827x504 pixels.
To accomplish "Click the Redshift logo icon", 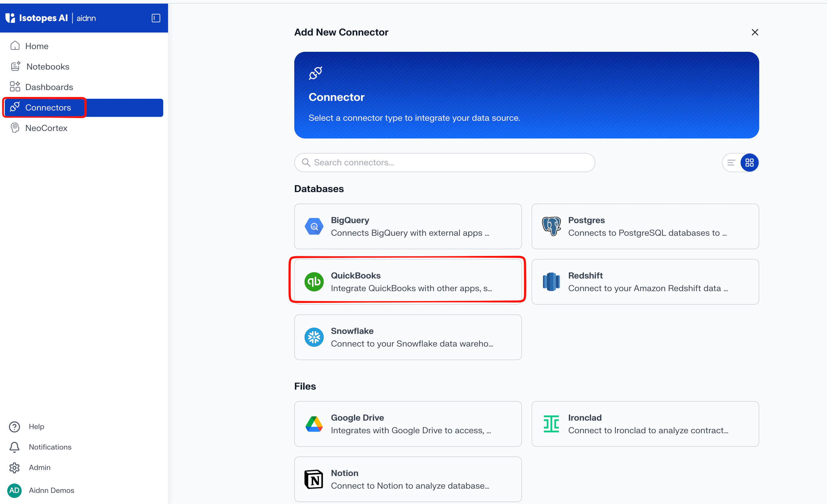I will click(551, 282).
